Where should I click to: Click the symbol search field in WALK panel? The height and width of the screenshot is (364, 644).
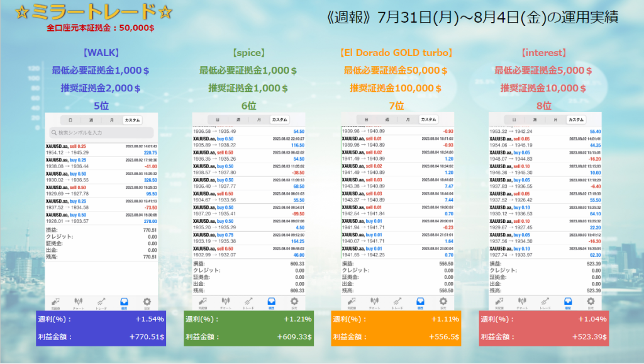pos(101,132)
